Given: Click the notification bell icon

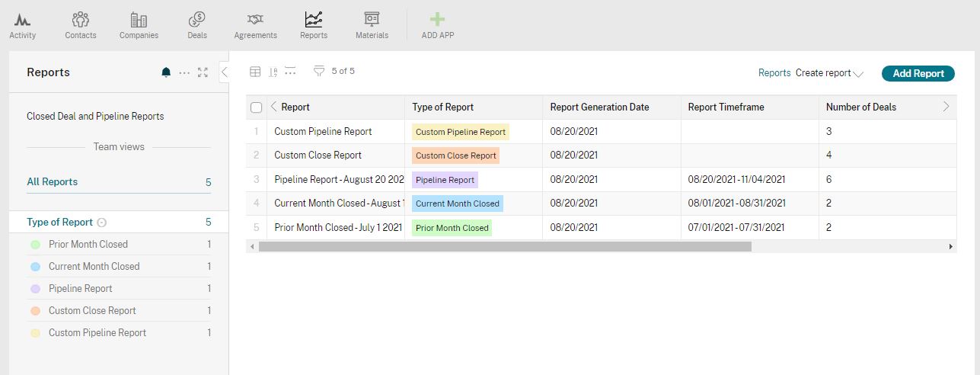Looking at the screenshot, I should 166,72.
